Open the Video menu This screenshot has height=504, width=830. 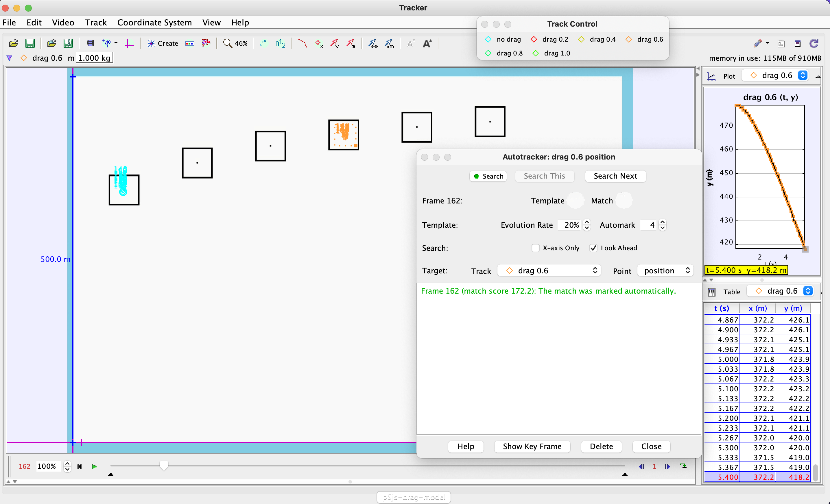[63, 23]
